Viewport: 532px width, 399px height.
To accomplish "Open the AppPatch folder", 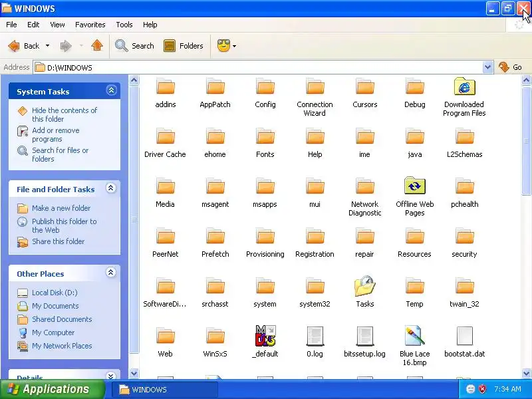I will [215, 93].
